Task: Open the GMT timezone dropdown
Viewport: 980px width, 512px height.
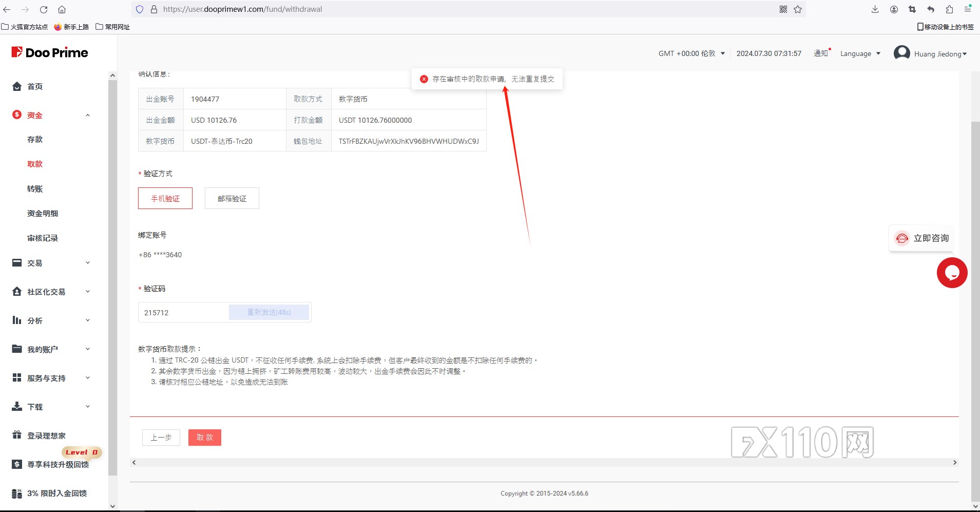Action: [691, 53]
